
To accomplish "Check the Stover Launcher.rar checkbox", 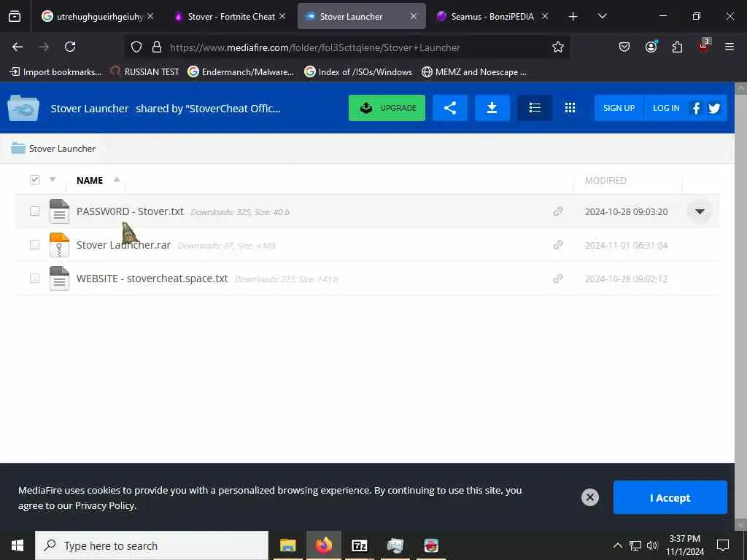I will [34, 245].
